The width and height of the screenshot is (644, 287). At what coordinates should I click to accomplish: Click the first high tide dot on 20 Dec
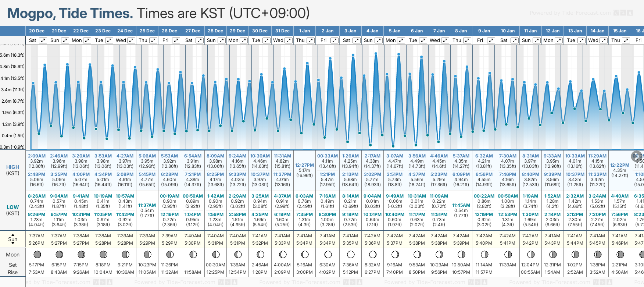(33, 83)
